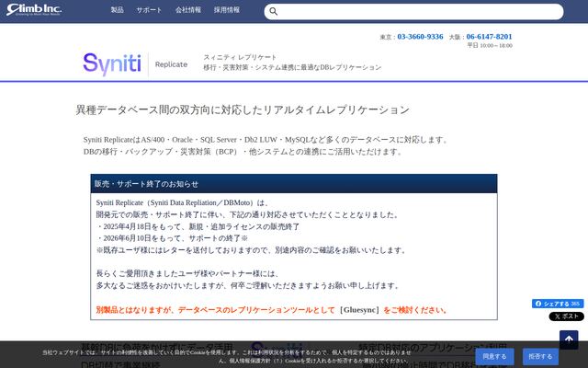Click the line about 2026年6月10日 support end
The width and height of the screenshot is (588, 368).
(x=172, y=238)
